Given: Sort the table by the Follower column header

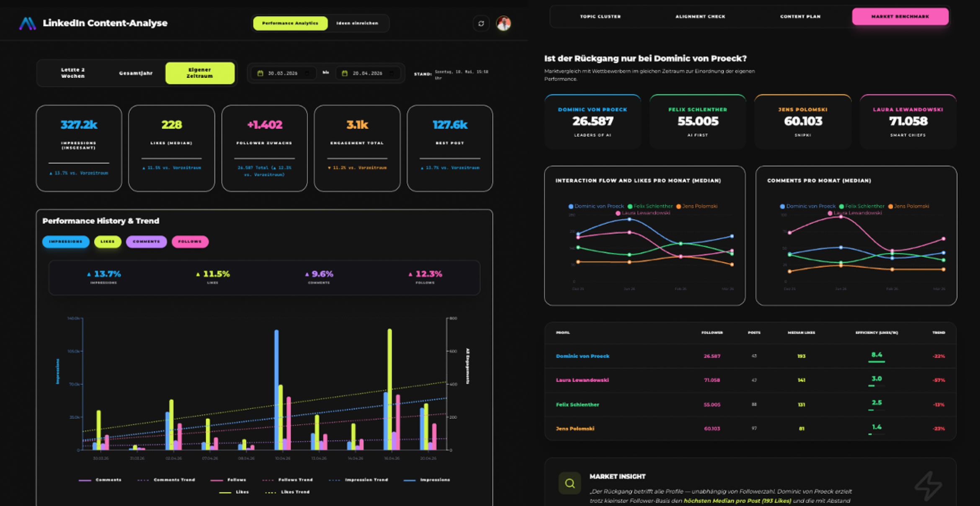Looking at the screenshot, I should [x=712, y=333].
